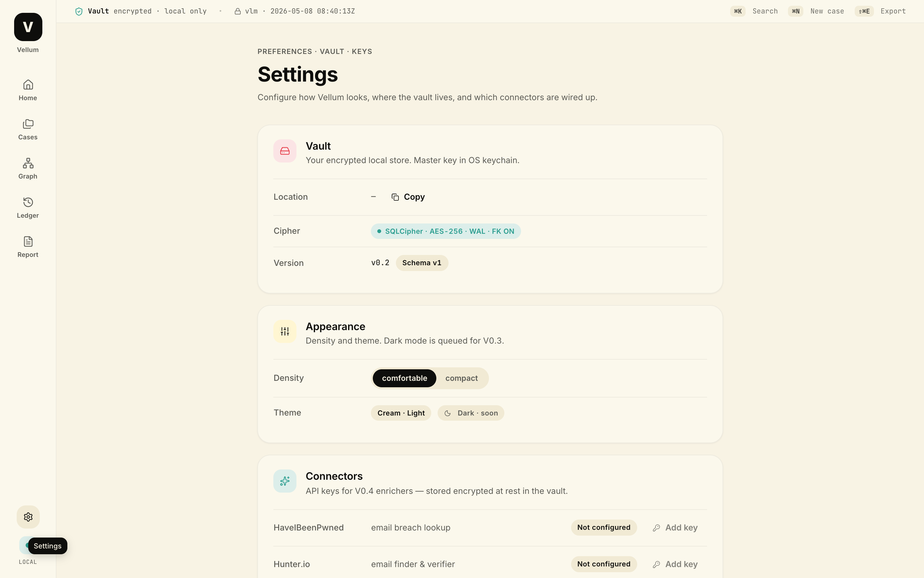Click the v0.2 version value

[380, 263]
